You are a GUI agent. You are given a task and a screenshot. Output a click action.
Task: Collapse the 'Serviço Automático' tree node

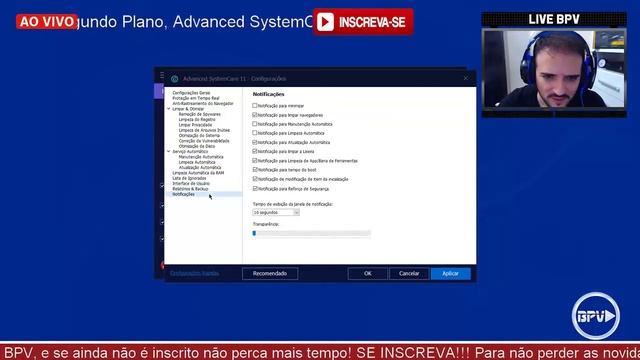pos(169,151)
